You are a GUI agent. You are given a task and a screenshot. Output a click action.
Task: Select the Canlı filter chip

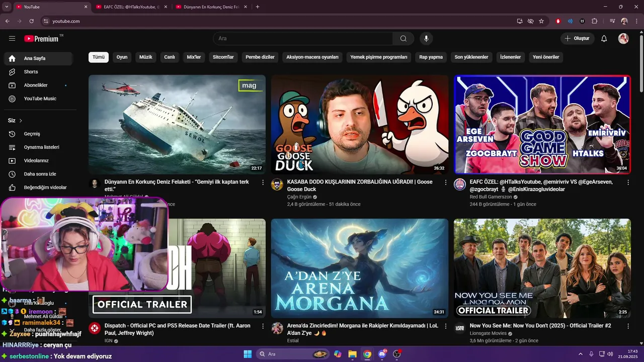click(170, 57)
